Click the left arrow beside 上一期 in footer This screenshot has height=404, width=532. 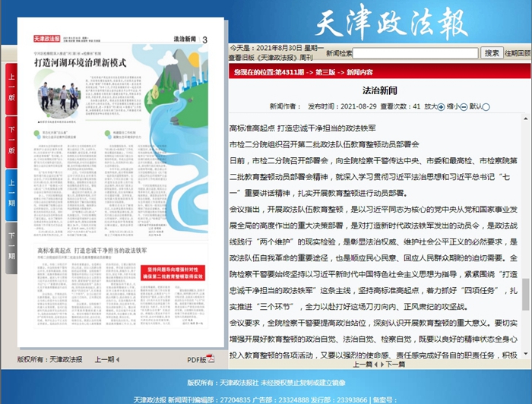click(118, 360)
